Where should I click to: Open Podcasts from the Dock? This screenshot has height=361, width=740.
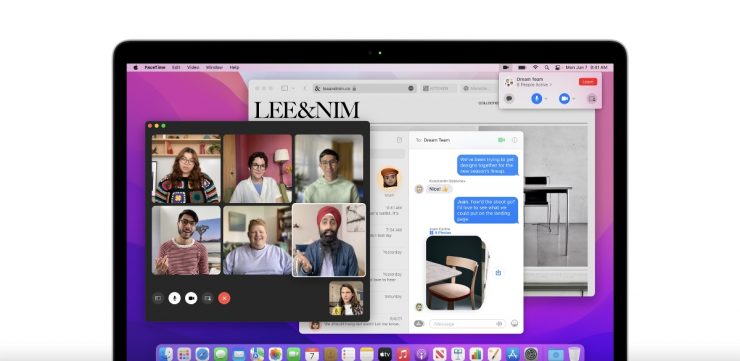[421, 354]
